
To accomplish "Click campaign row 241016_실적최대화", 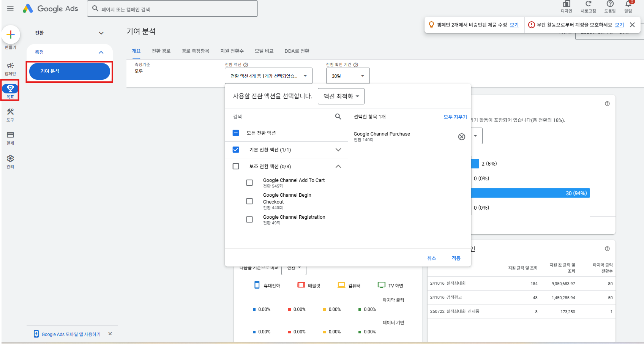I will (x=521, y=284).
